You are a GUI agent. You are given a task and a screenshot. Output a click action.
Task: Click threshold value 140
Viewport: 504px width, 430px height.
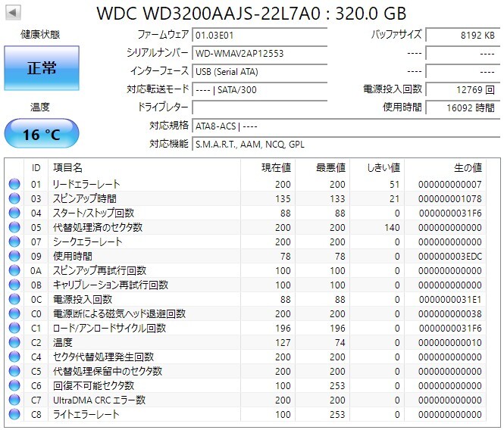pyautogui.click(x=392, y=228)
